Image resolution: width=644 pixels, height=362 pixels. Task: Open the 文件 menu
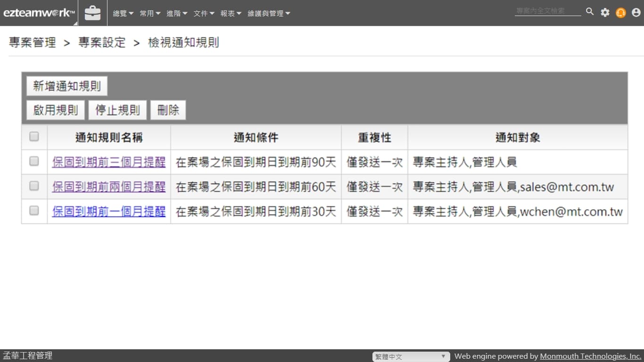204,14
